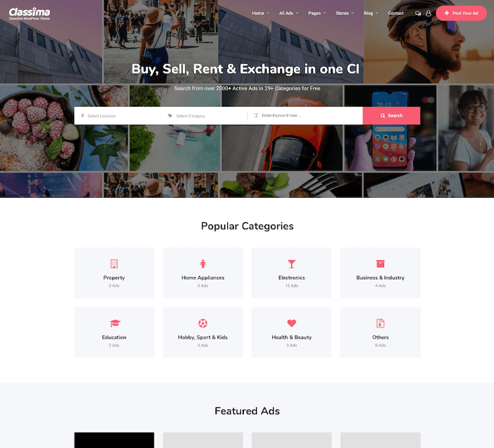Open the Others document icon
The image size is (494, 448).
(x=380, y=323)
